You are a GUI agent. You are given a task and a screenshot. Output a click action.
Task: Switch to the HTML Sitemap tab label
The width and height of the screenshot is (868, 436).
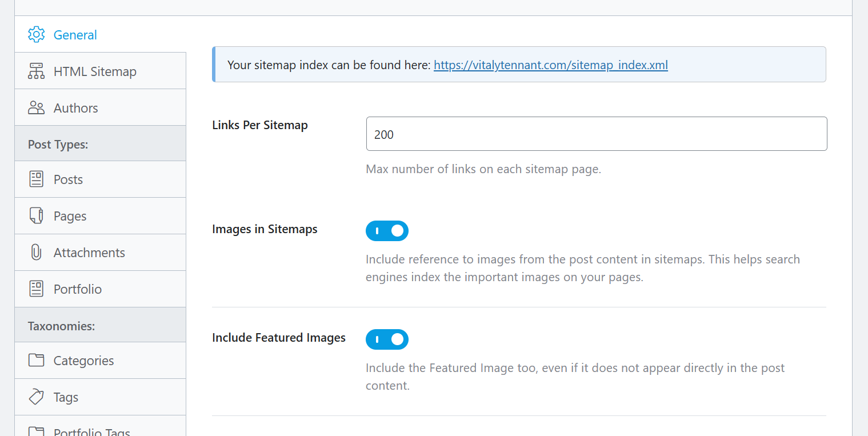click(95, 71)
